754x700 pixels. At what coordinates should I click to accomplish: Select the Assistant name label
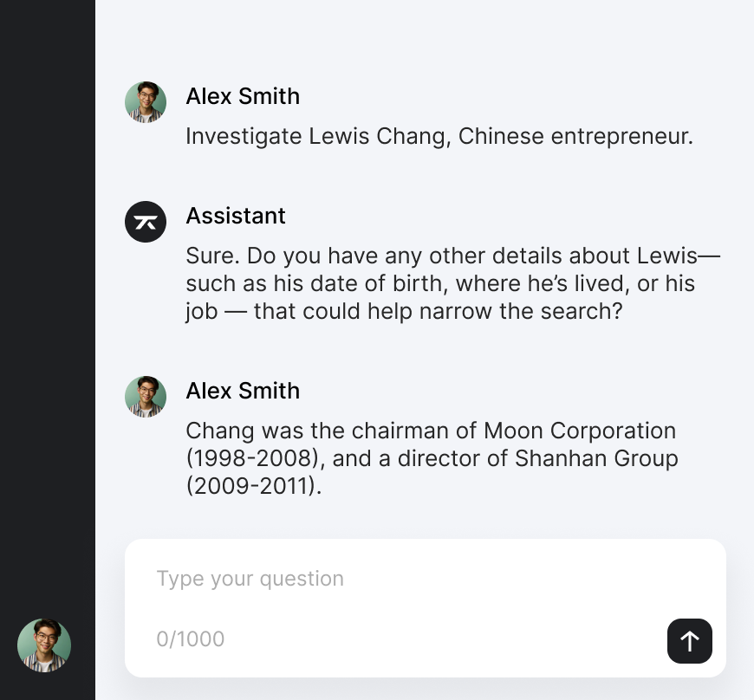click(x=236, y=216)
